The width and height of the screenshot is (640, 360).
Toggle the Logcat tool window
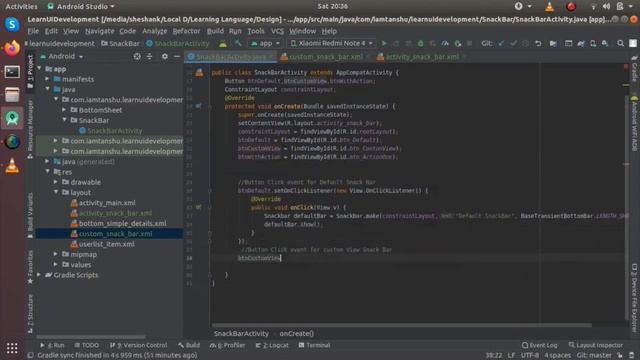pyautogui.click(x=272, y=345)
